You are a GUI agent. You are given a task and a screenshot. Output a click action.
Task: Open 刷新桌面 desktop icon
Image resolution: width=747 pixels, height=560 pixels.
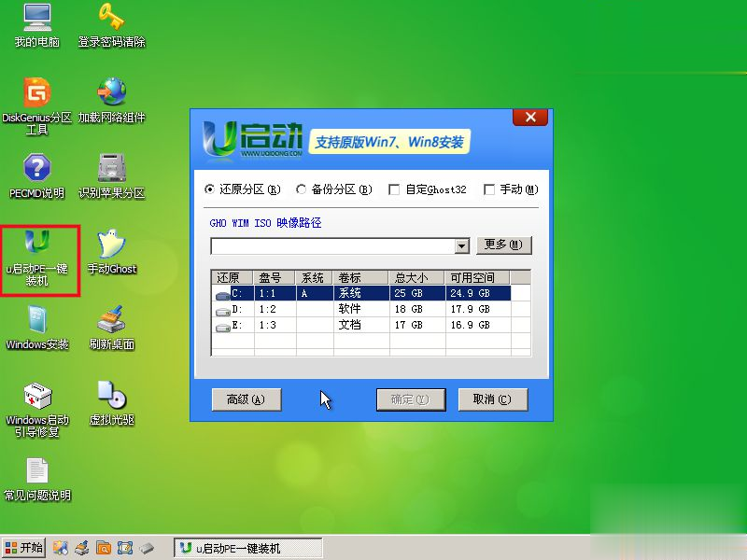112,320
